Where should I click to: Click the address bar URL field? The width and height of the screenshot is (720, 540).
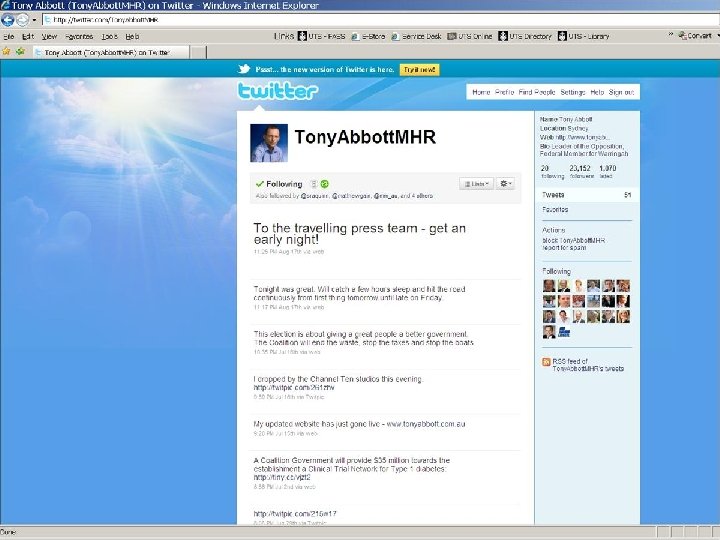381,20
